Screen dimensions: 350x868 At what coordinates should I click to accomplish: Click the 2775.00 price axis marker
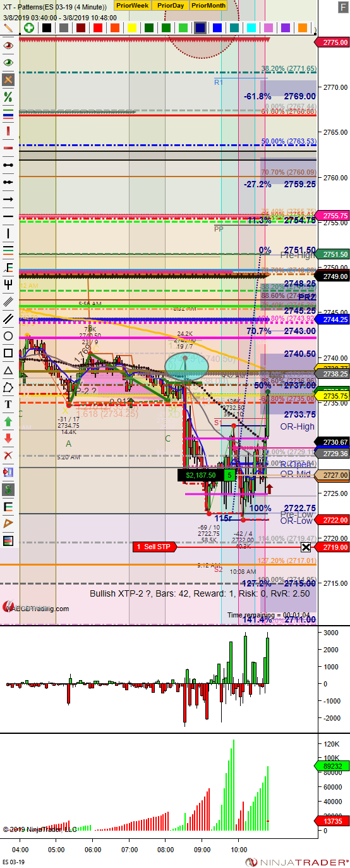pyautogui.click(x=333, y=42)
